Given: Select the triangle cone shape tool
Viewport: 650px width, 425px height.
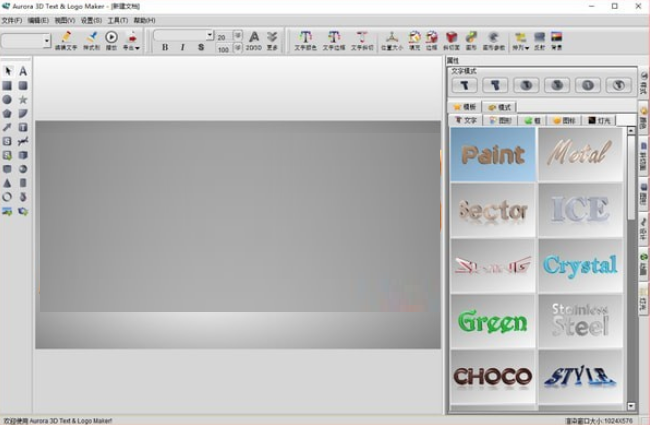Looking at the screenshot, I should 7,183.
